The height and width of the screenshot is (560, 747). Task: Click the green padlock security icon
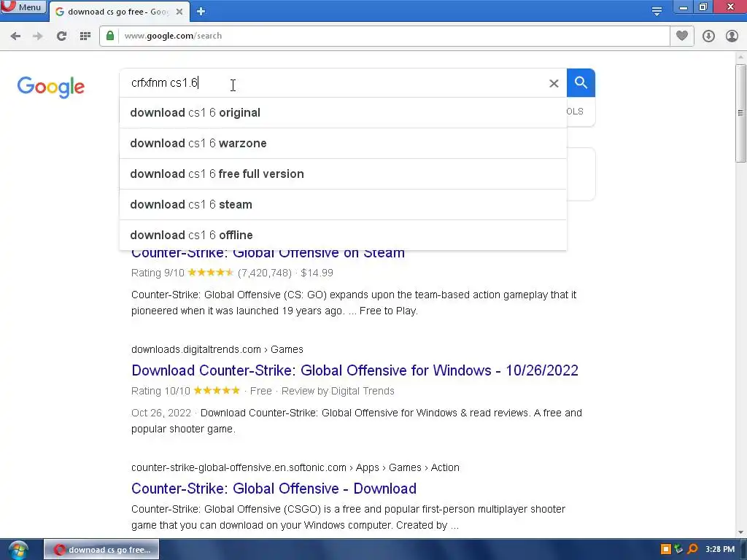110,36
